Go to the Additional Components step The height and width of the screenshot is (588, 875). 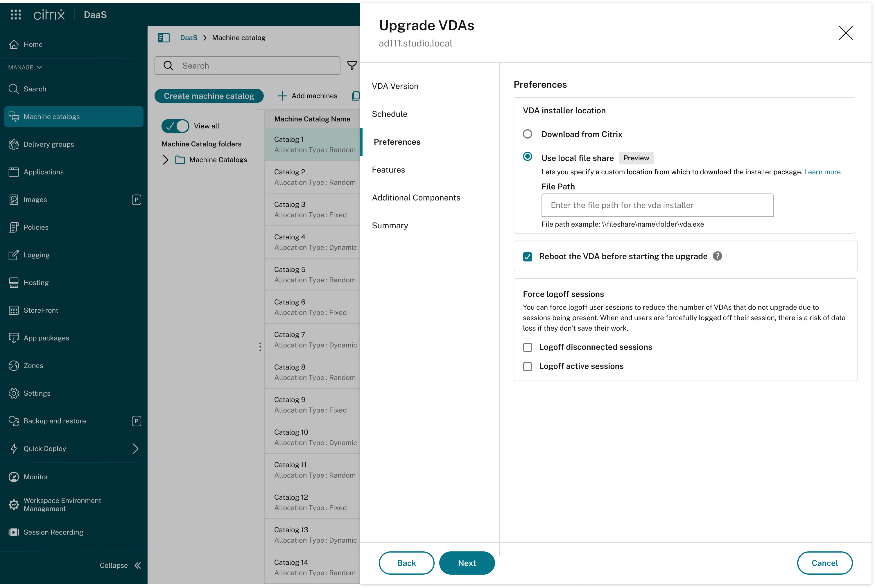[416, 198]
